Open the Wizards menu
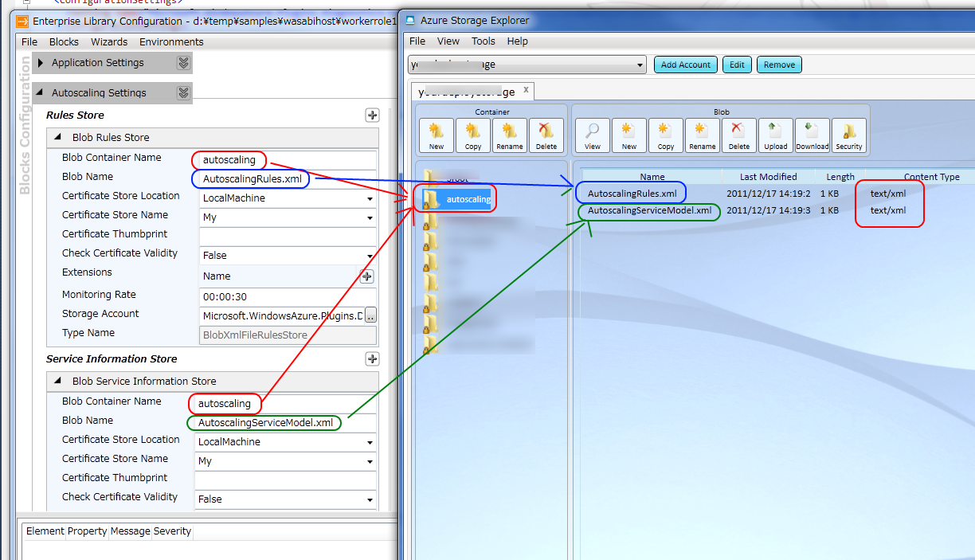Viewport: 975px width, 560px height. tap(109, 41)
